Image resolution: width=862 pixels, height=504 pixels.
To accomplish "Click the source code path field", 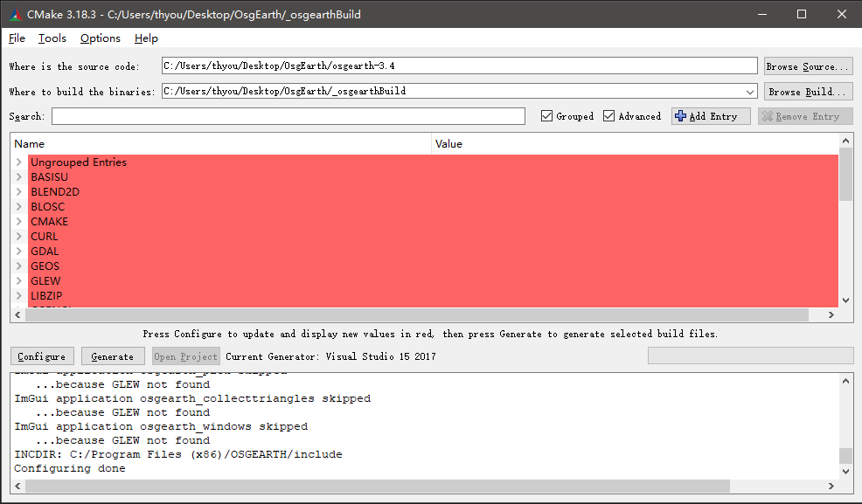I will click(459, 66).
